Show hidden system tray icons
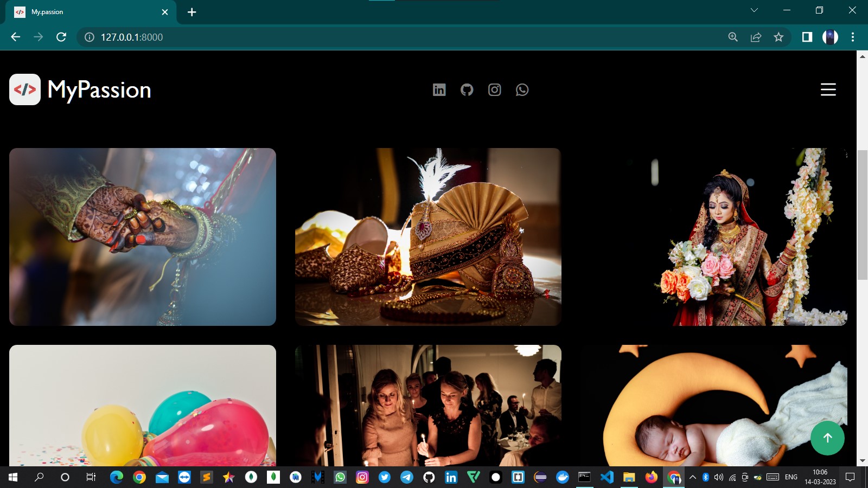Image resolution: width=868 pixels, height=488 pixels. coord(693,477)
